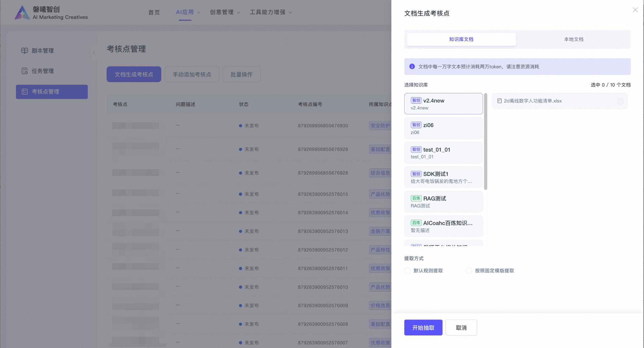This screenshot has width=644, height=348.
Task: Open 考核点管理 in sidebar
Action: [x=52, y=92]
